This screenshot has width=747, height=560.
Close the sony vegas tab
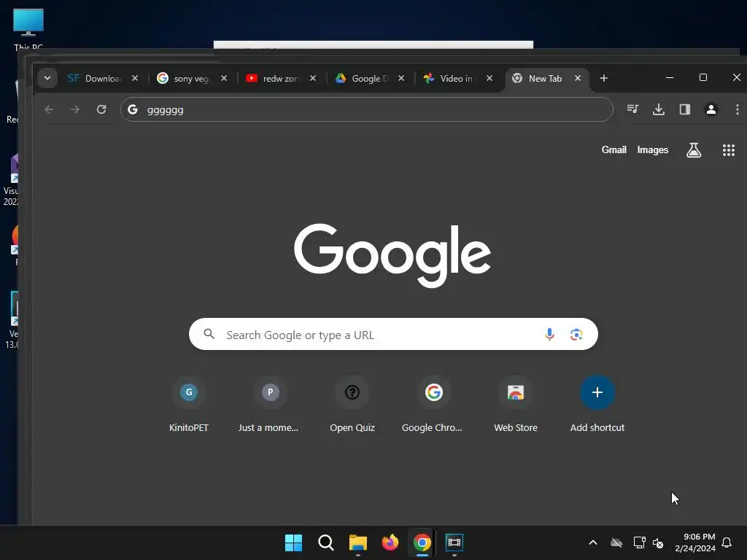pyautogui.click(x=224, y=78)
